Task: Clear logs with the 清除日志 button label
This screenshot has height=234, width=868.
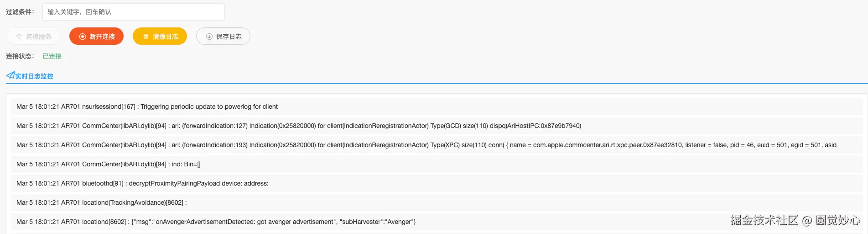Action: (x=166, y=37)
